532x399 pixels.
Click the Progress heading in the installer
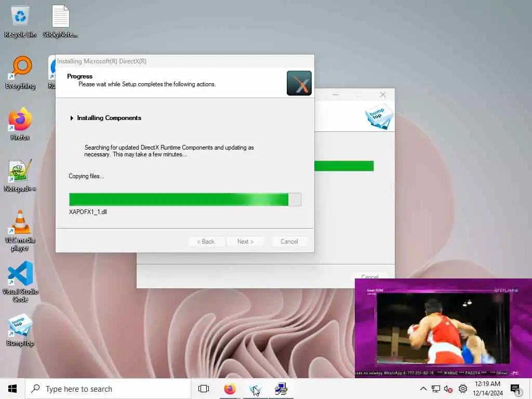(x=79, y=76)
